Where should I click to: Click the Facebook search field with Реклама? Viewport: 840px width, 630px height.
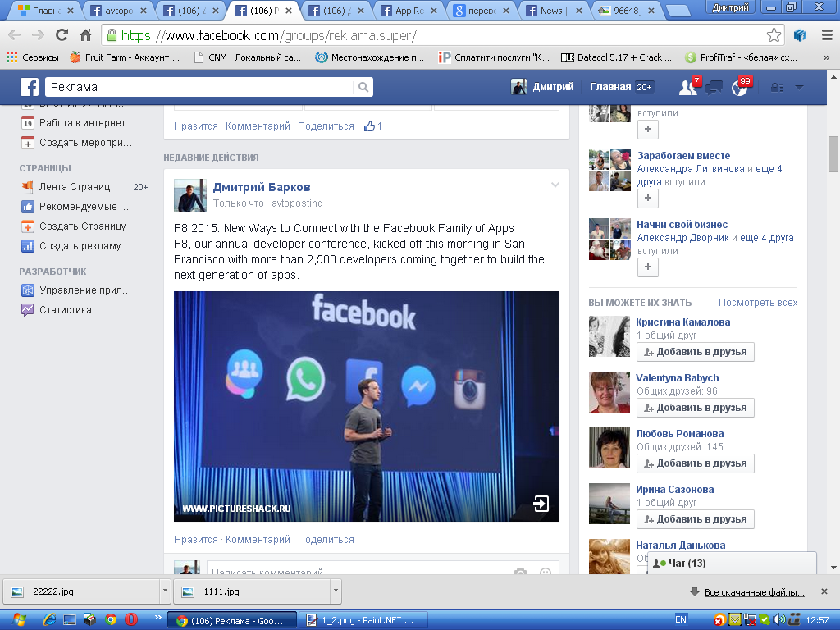199,87
